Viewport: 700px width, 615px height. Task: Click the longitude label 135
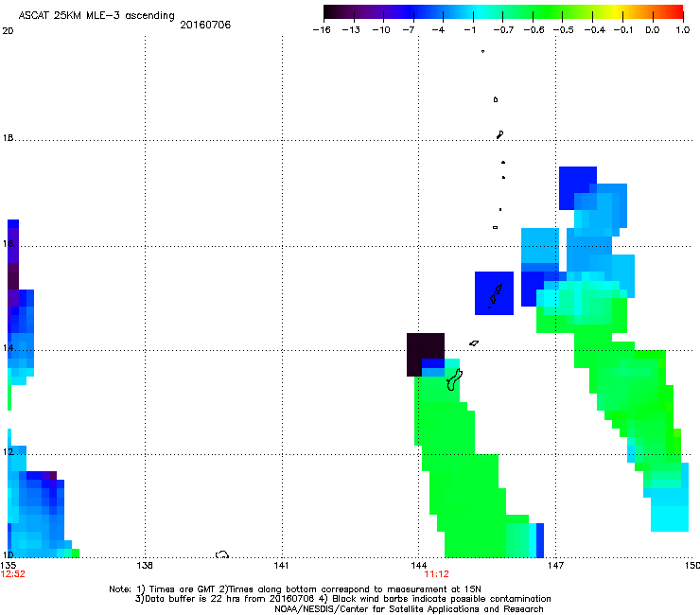pyautogui.click(x=8, y=566)
